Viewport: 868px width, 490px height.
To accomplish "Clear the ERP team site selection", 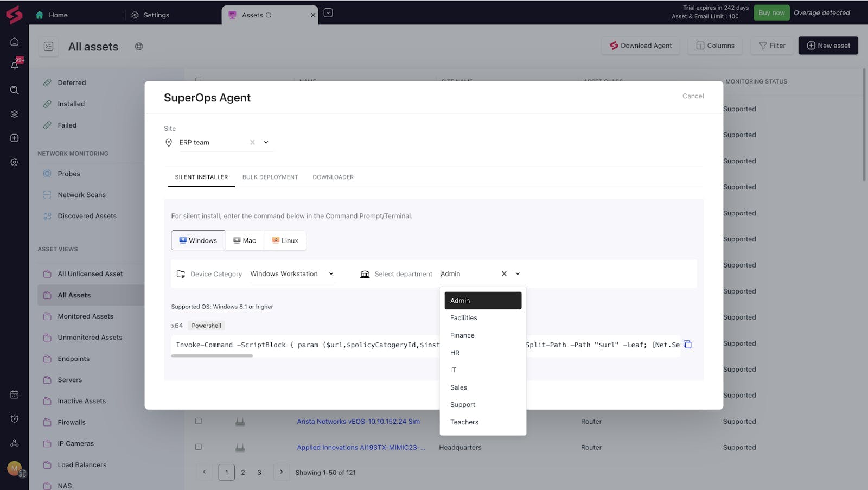I will point(252,142).
